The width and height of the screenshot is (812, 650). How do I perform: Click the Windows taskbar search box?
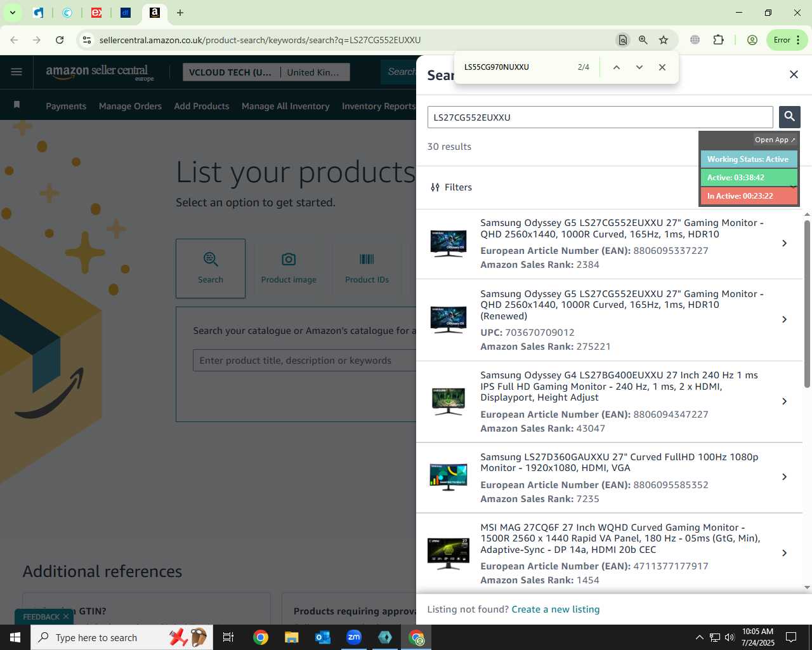122,637
